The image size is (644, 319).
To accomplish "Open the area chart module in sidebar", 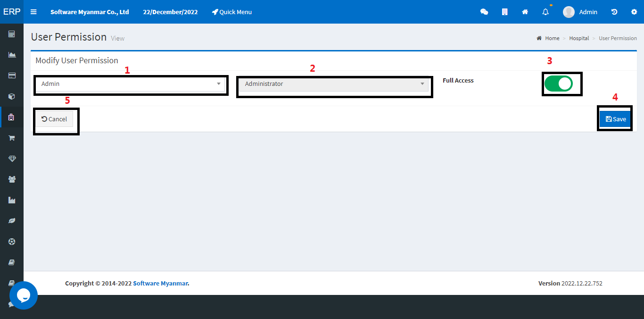I will click(12, 55).
